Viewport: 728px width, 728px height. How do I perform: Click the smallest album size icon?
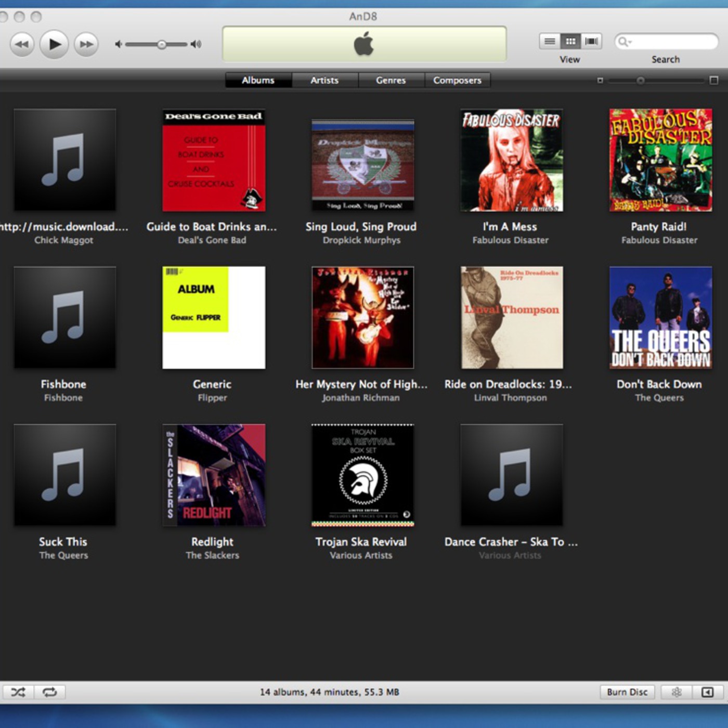click(600, 81)
